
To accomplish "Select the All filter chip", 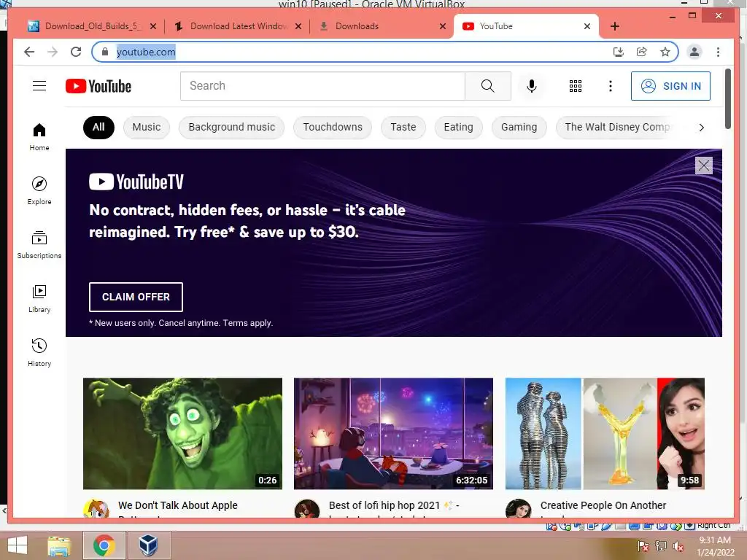I will [98, 127].
